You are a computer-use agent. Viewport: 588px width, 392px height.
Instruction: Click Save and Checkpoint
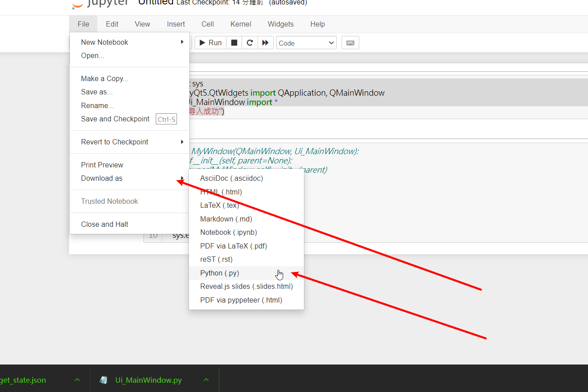(x=129, y=119)
